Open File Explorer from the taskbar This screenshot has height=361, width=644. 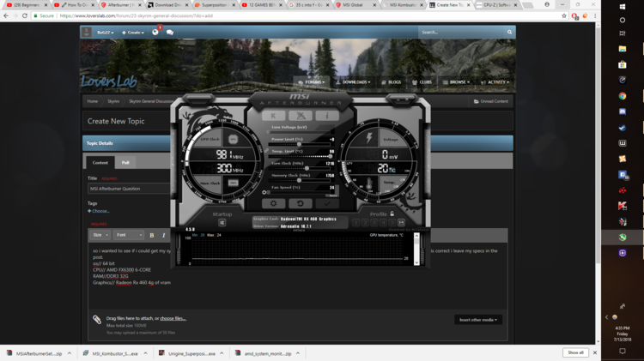623,49
